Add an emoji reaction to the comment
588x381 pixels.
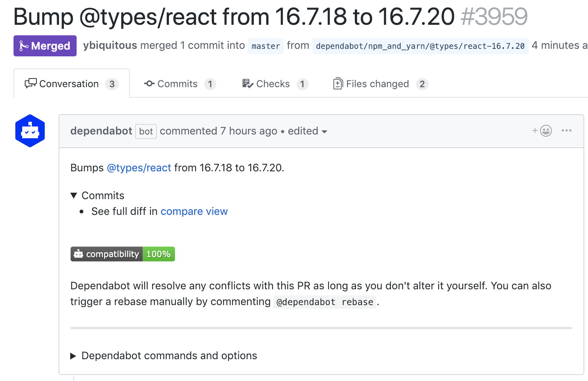[542, 131]
